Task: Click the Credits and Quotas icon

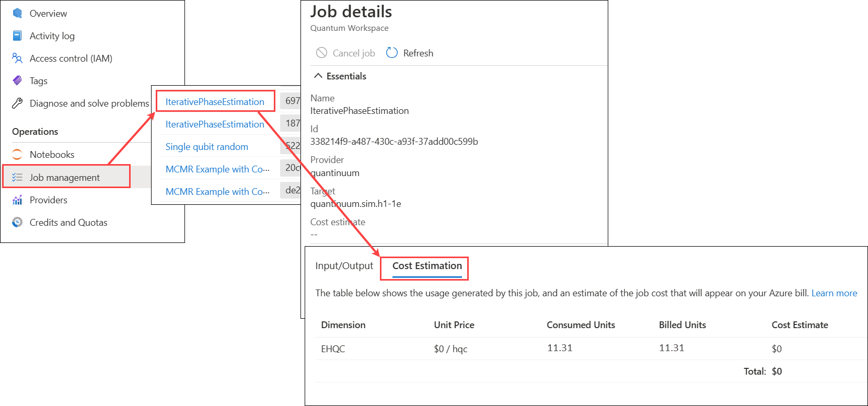Action: coord(17,222)
